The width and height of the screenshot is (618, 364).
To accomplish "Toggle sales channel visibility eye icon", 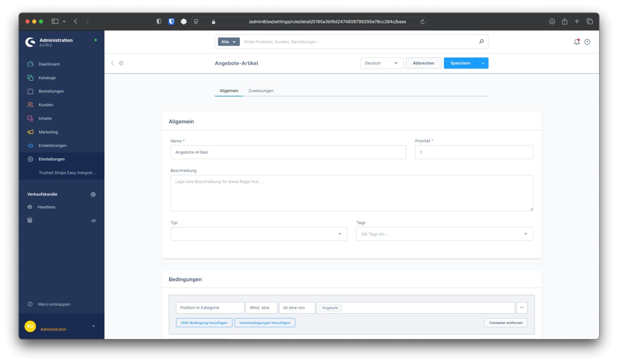I will (x=94, y=221).
